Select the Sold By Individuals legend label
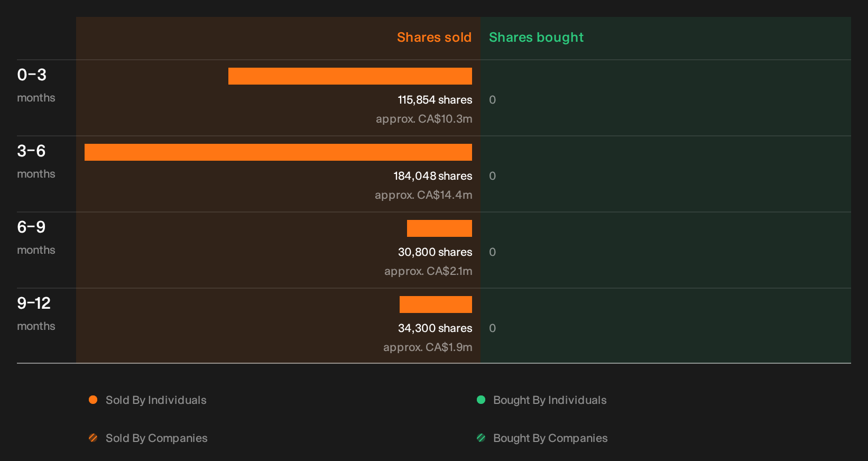The height and width of the screenshot is (461, 868). (x=156, y=400)
